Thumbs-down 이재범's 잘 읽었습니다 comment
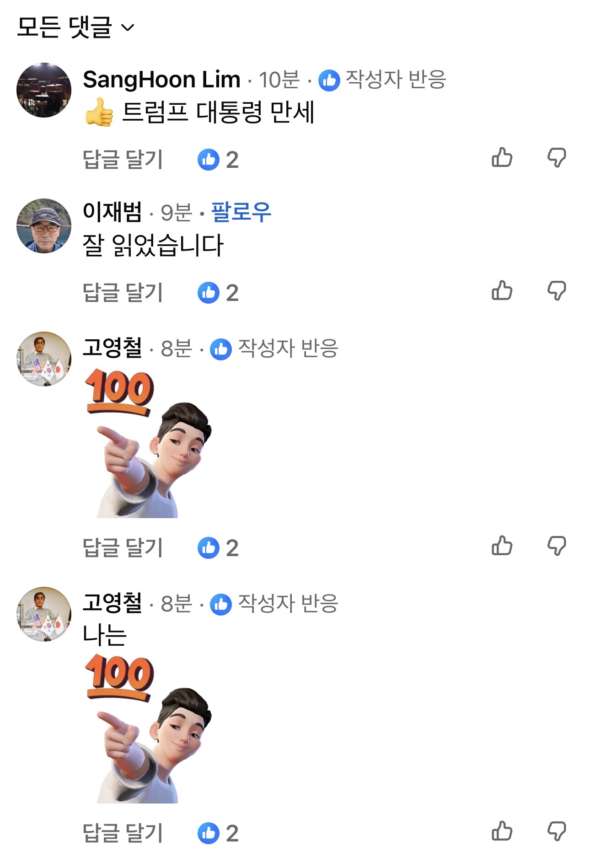Viewport: 590px width, 868px height. (557, 291)
